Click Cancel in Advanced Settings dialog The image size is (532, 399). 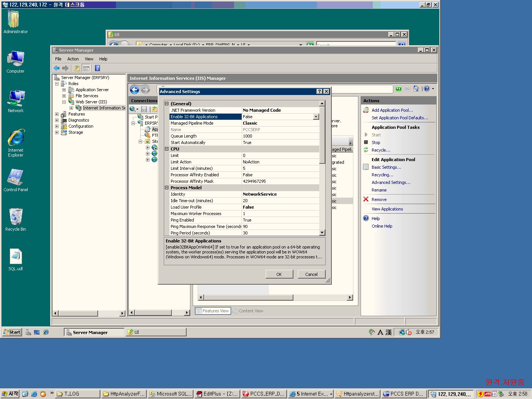(311, 274)
